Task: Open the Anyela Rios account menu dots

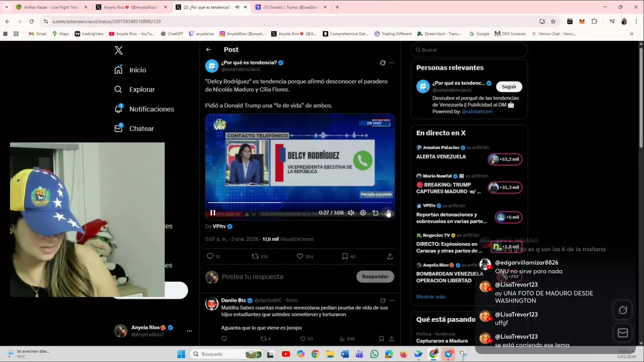Action: pyautogui.click(x=189, y=331)
